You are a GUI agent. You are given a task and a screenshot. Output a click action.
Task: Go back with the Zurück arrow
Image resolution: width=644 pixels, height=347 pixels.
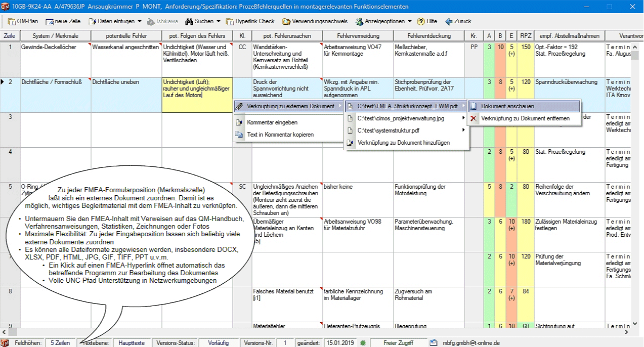[x=449, y=21]
